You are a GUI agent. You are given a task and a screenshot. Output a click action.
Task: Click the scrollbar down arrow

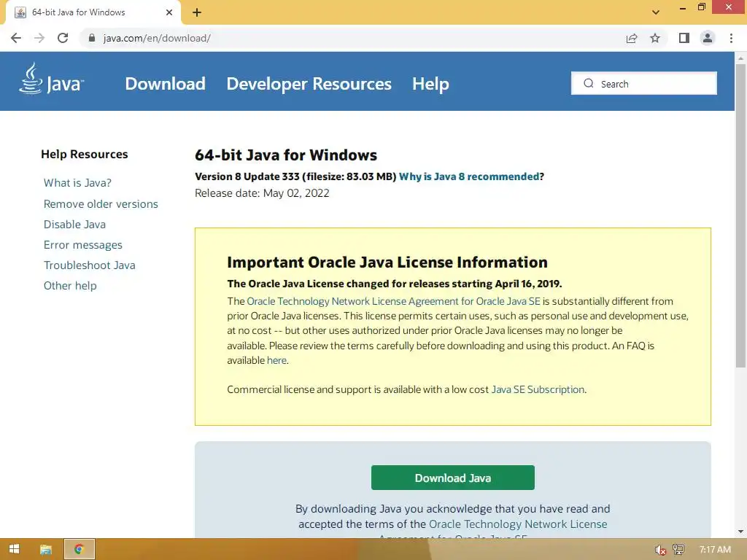click(740, 532)
